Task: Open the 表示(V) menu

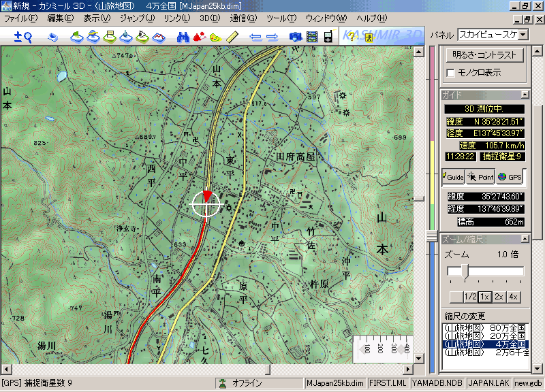Action: (97, 18)
